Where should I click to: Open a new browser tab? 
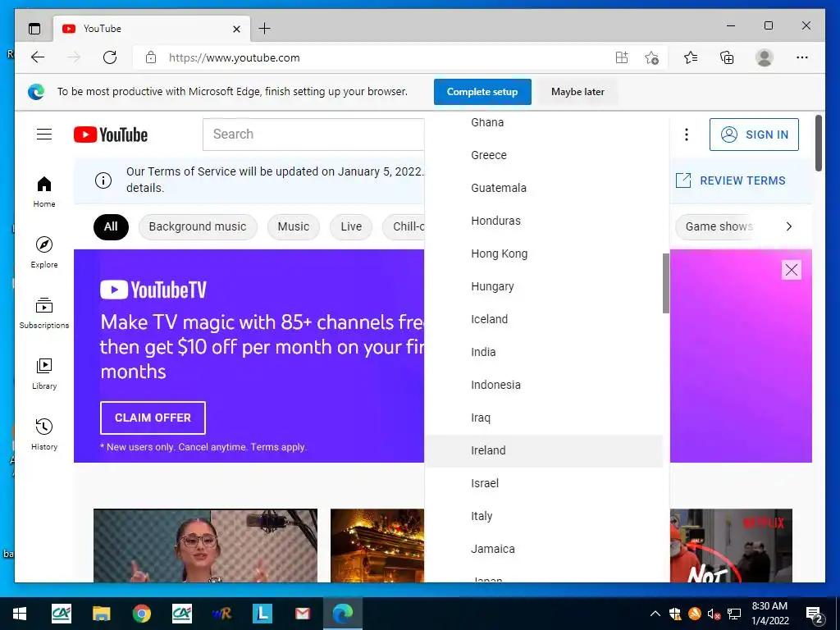[265, 29]
